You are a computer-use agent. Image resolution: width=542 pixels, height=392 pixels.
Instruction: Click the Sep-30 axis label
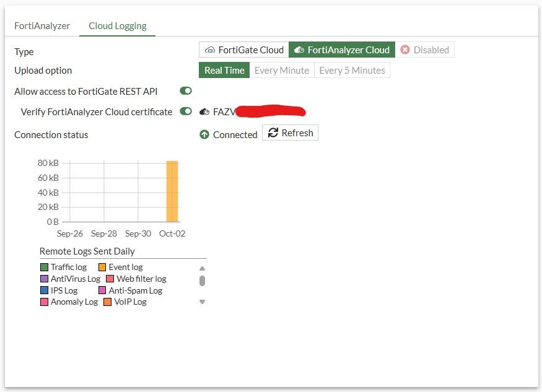(x=138, y=233)
